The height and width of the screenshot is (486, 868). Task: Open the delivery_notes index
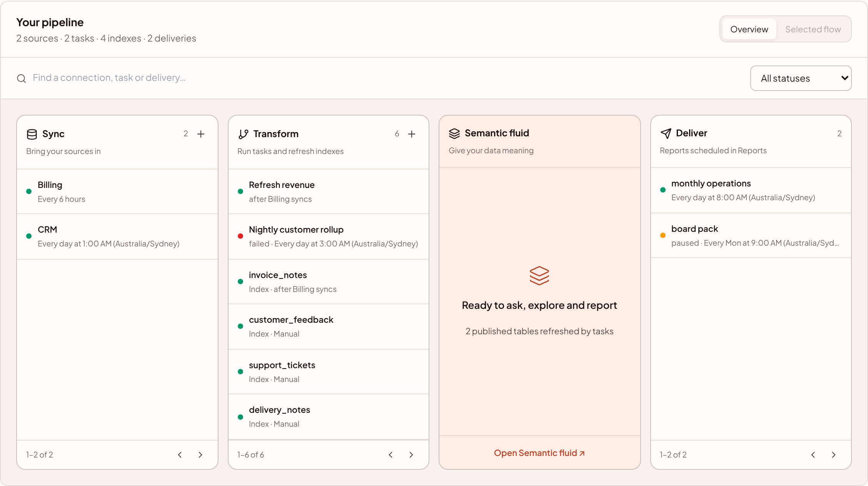click(329, 417)
